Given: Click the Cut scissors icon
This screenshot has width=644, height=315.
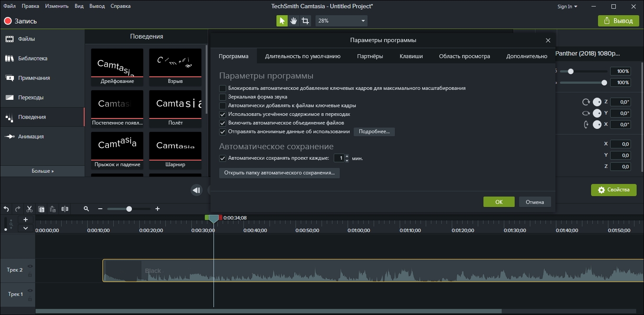Looking at the screenshot, I should coord(30,209).
